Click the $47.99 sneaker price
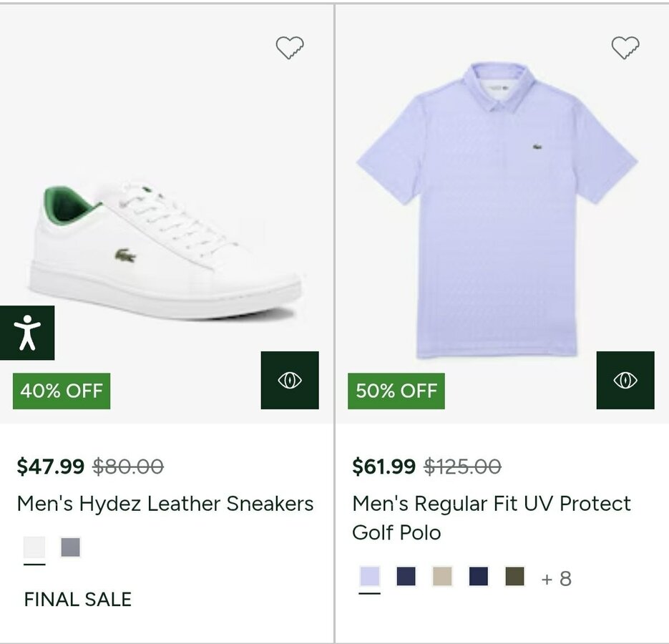The height and width of the screenshot is (644, 669). tap(51, 467)
